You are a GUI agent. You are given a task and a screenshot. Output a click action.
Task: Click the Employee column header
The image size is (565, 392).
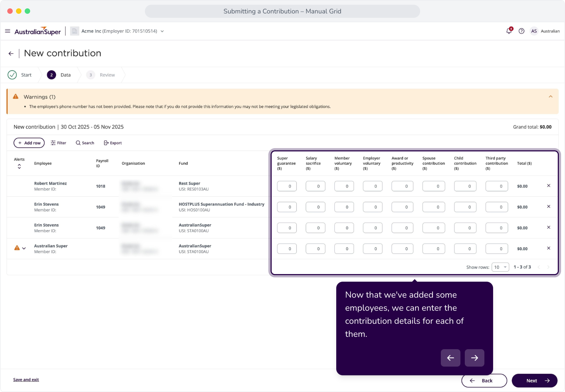tap(43, 163)
